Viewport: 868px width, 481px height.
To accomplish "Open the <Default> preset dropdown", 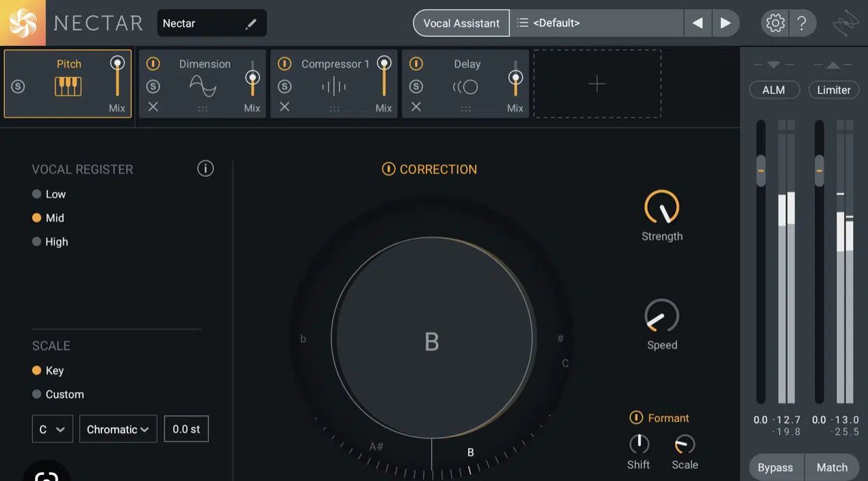I will (596, 23).
